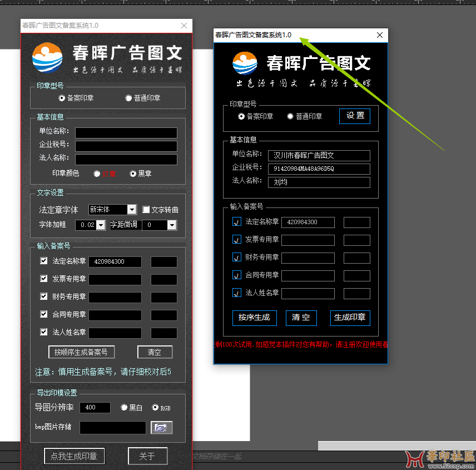Click 企业税号 field in right window

[x=319, y=169]
